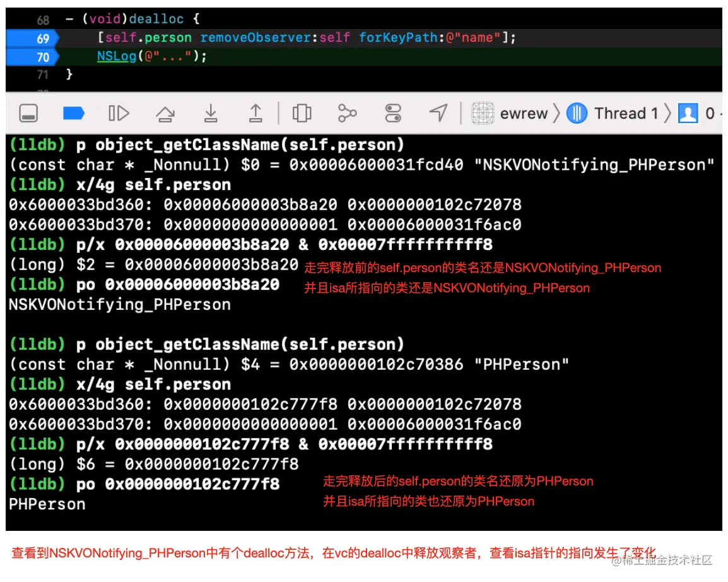Image resolution: width=728 pixels, height=582 pixels.
Task: Click the $6 result line
Action: [154, 464]
